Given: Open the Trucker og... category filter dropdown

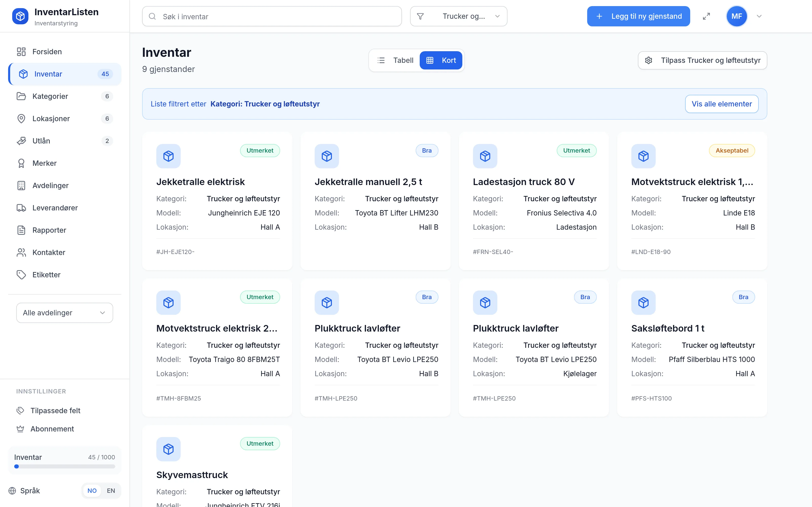Looking at the screenshot, I should click(458, 16).
